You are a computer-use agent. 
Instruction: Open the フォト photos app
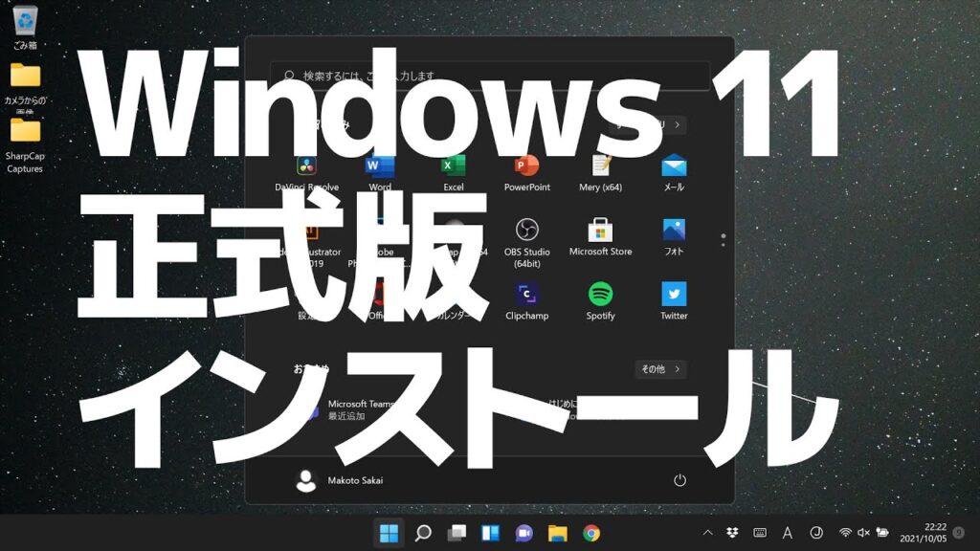point(674,237)
